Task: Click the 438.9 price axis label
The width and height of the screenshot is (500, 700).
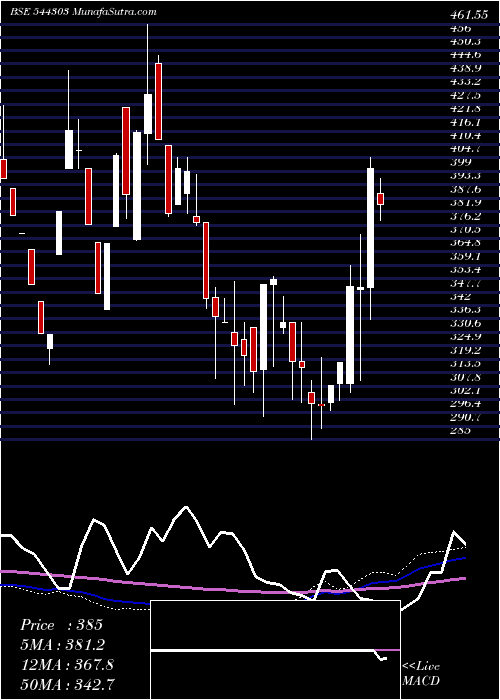Action: coord(466,68)
